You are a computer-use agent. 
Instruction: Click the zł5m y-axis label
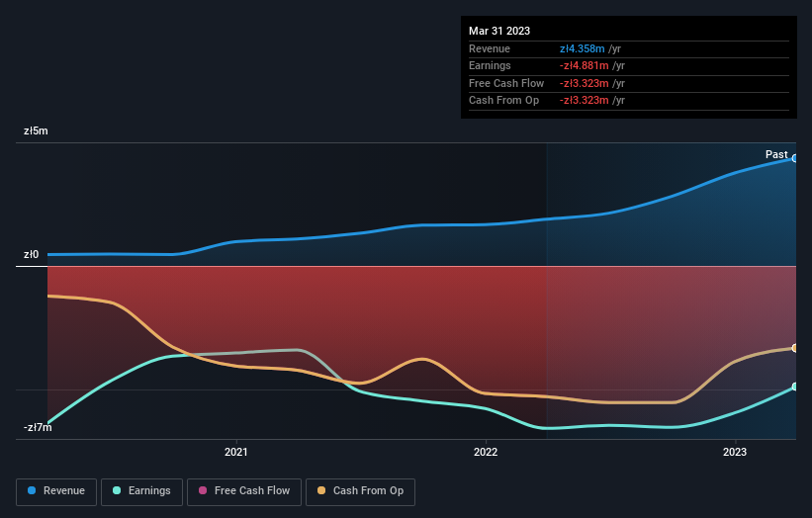tap(36, 130)
